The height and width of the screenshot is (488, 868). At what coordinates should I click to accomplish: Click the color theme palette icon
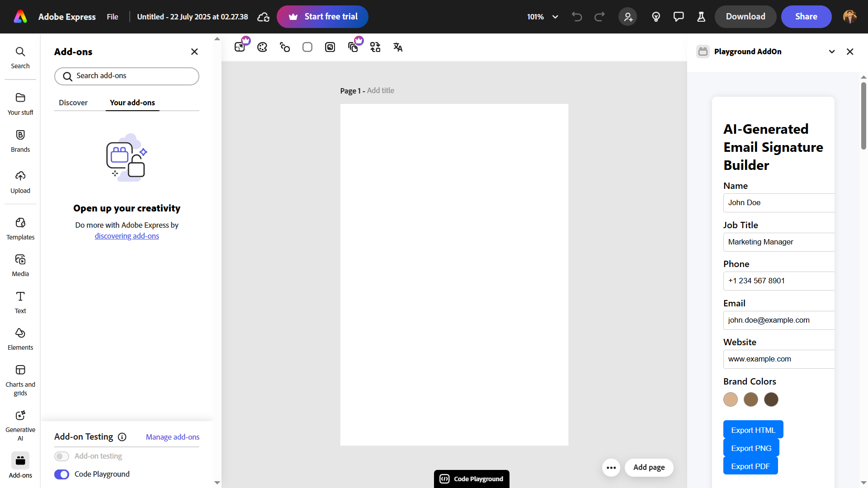pyautogui.click(x=262, y=47)
